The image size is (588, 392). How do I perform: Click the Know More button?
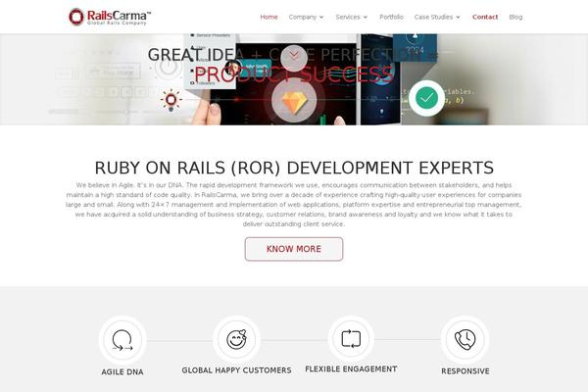coord(294,249)
